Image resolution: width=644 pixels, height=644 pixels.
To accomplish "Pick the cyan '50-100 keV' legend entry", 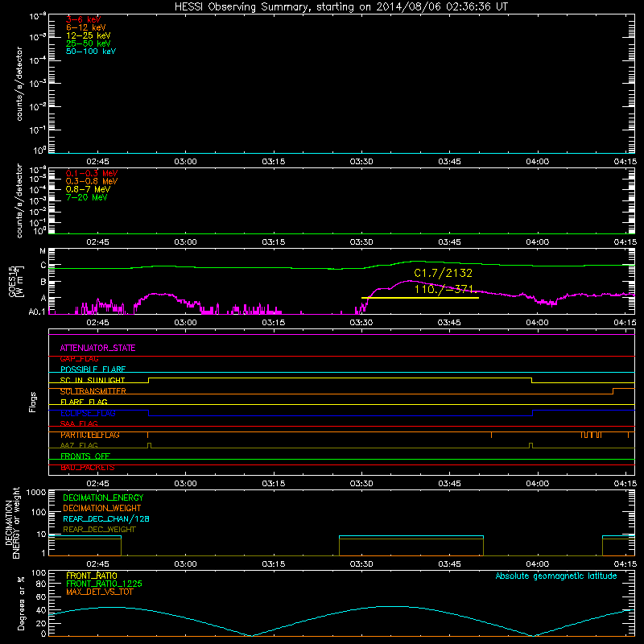I will (91, 52).
